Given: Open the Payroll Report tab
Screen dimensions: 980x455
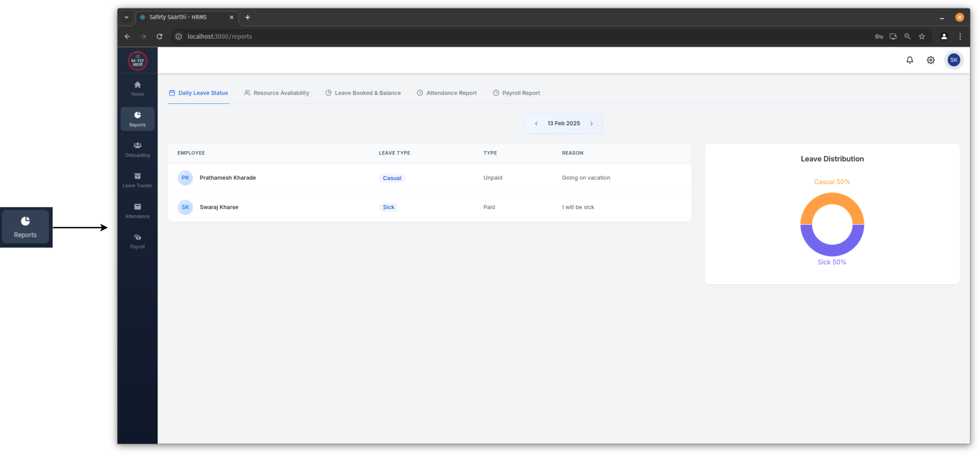Looking at the screenshot, I should pos(516,93).
